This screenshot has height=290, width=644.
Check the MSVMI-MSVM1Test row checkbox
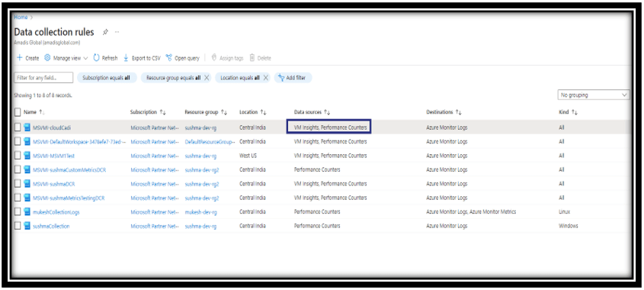pos(18,156)
